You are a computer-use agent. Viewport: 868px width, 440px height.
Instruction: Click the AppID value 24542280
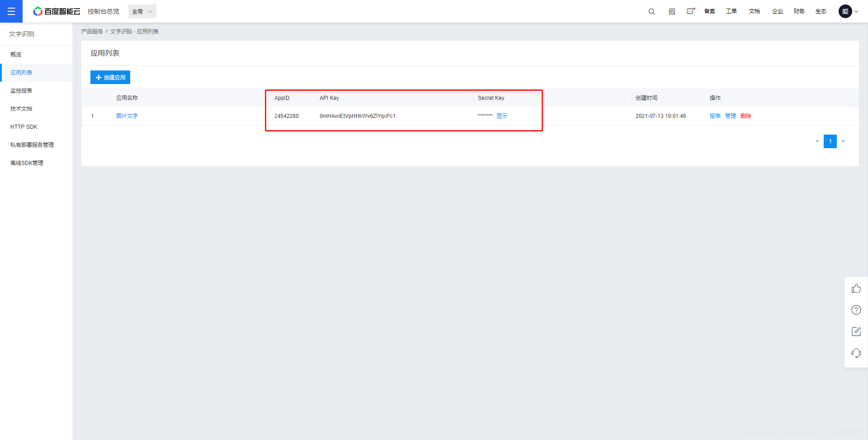[287, 116]
